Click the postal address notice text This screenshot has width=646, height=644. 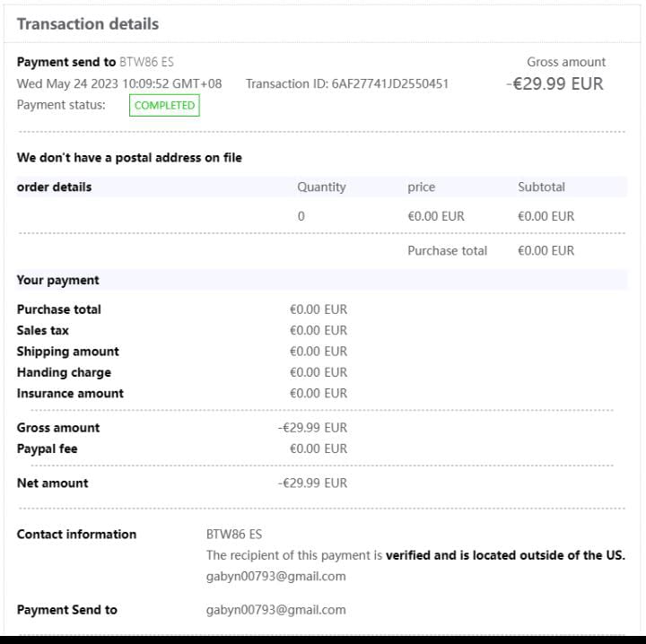point(129,157)
